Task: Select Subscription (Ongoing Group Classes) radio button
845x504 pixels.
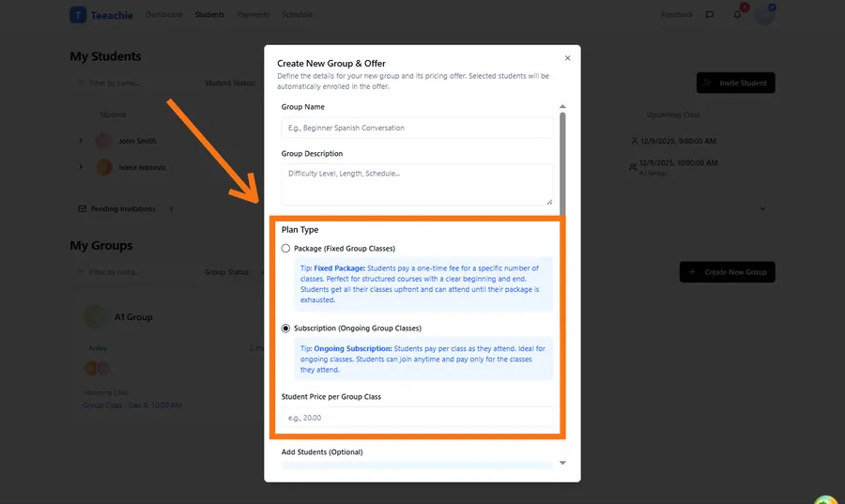Action: point(285,328)
